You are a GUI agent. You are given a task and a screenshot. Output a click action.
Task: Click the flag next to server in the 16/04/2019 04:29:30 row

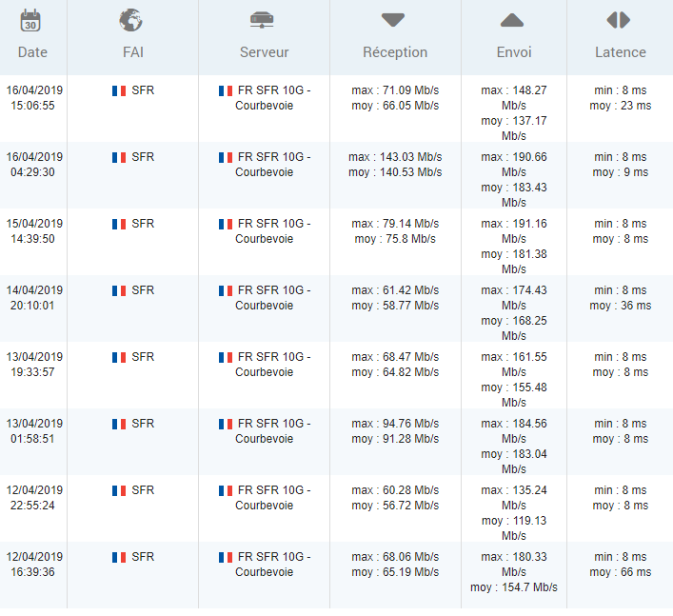click(x=226, y=157)
